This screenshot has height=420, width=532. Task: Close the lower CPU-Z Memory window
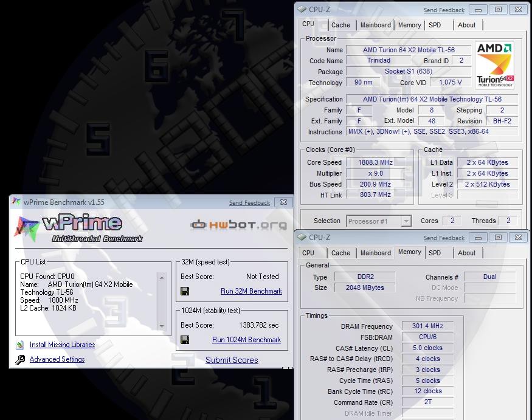click(518, 238)
